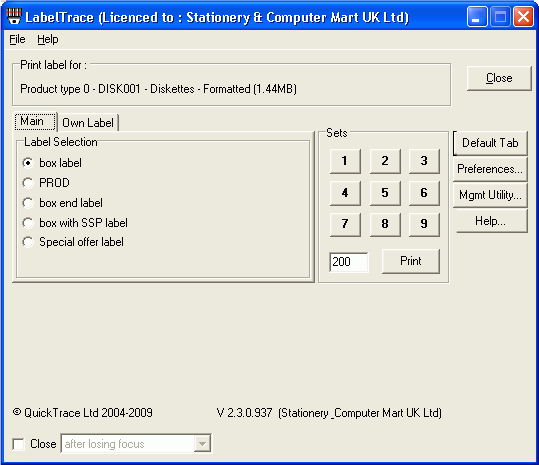Select Special offer label radio button
The width and height of the screenshot is (539, 465).
tap(28, 242)
